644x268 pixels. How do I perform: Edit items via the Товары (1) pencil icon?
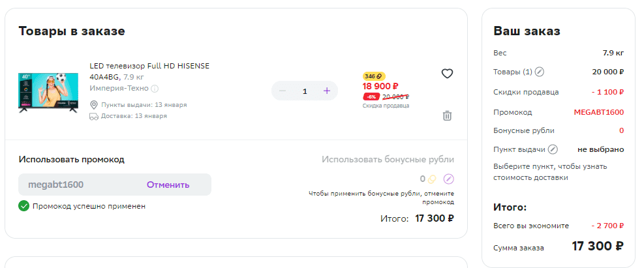click(x=540, y=72)
